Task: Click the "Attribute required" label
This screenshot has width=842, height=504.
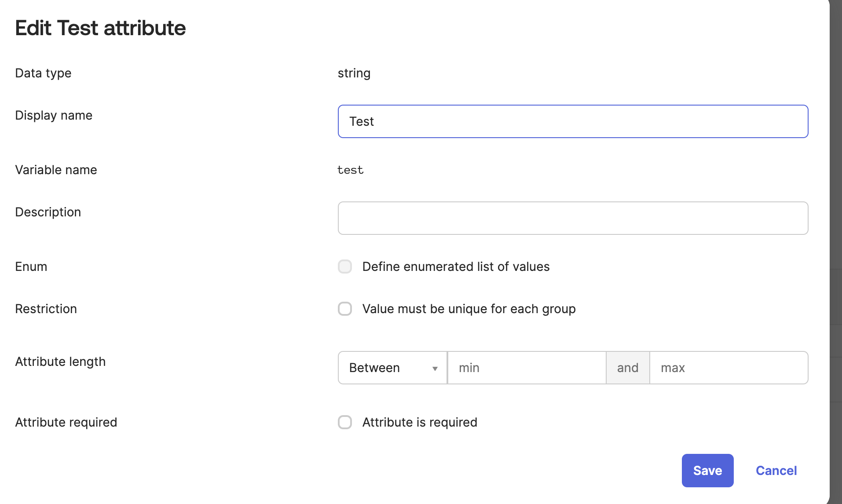Action: 66,422
